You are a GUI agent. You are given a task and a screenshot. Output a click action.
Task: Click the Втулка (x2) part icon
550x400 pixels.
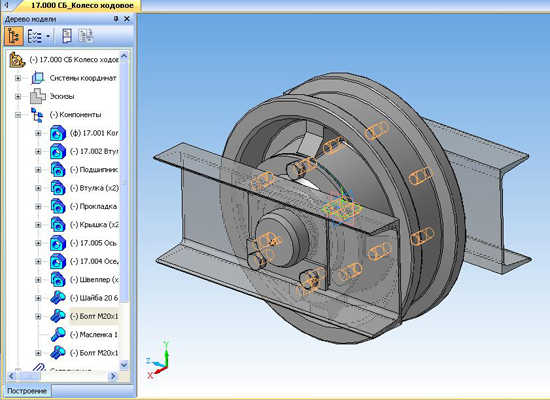(x=58, y=188)
